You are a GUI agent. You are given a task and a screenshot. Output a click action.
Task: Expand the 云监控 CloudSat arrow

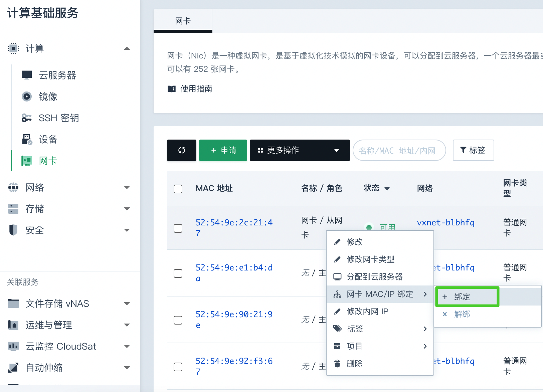pyautogui.click(x=127, y=346)
